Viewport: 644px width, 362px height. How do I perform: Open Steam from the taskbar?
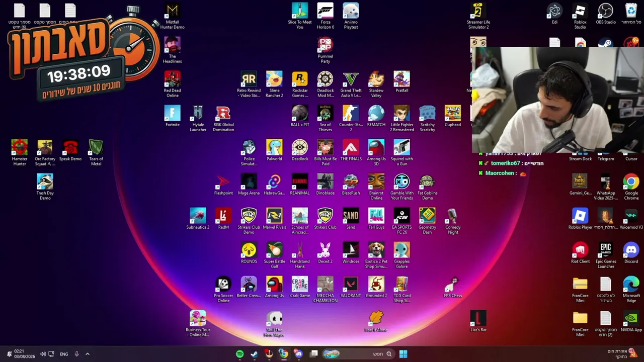(255, 354)
